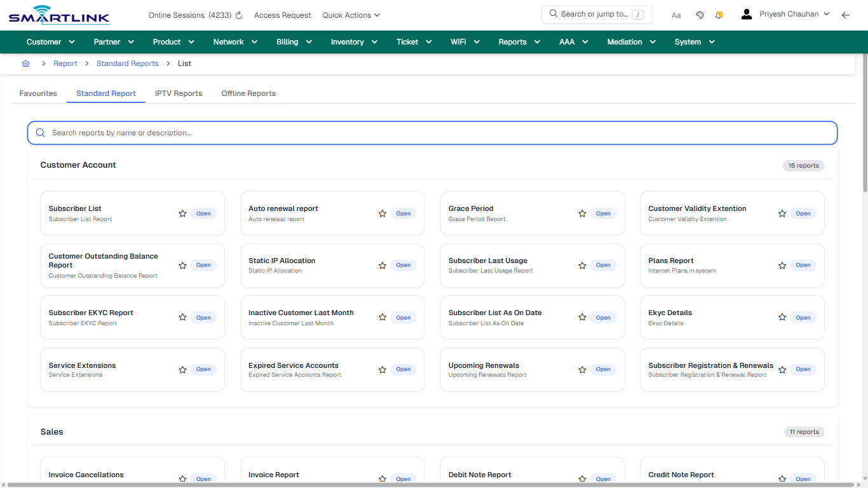Click the user avatar icon
This screenshot has height=488, width=868.
click(x=746, y=13)
